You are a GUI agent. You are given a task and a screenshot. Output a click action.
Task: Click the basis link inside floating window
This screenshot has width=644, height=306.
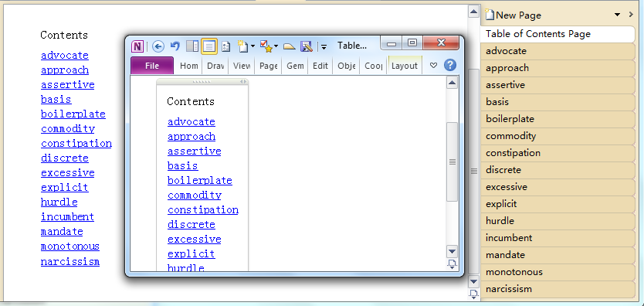point(182,166)
